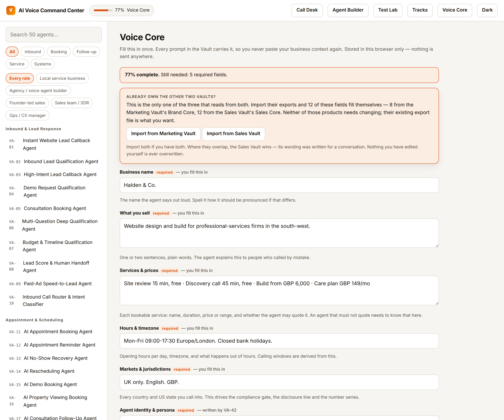This screenshot has width=504, height=420.
Task: Edit the Hours & timezone field
Action: pos(279,341)
